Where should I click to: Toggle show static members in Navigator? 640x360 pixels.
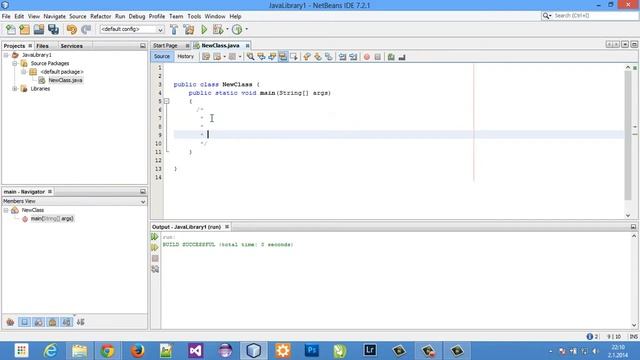point(38,322)
